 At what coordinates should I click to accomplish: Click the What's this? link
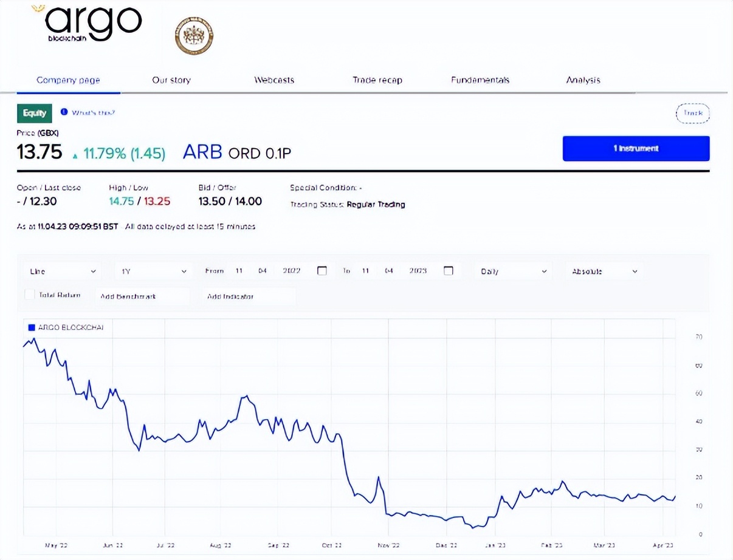tap(93, 112)
